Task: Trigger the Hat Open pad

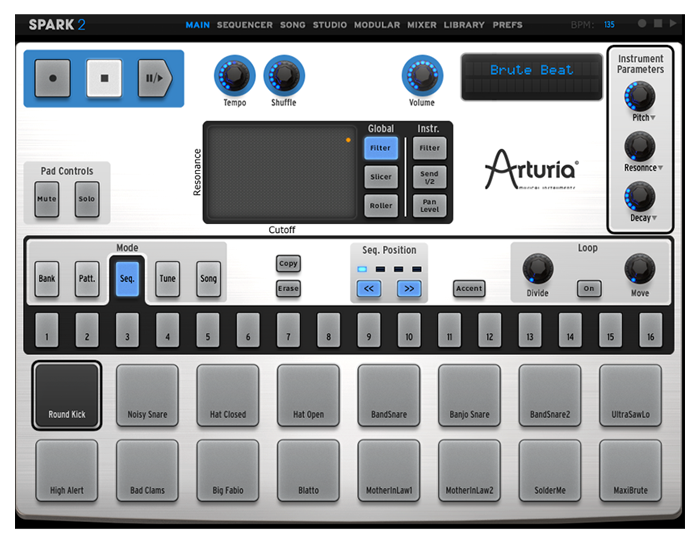Action: [x=308, y=395]
